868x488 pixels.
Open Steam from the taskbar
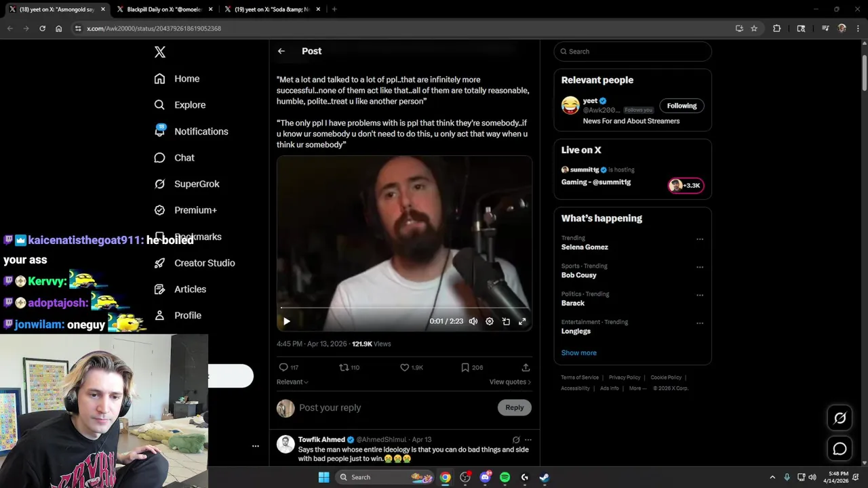[544, 477]
